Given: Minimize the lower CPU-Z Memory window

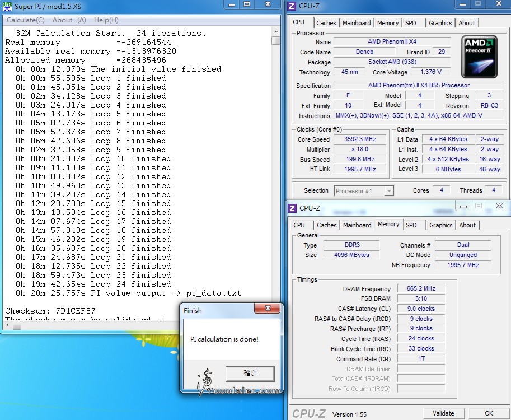Looking at the screenshot, I should point(463,206).
